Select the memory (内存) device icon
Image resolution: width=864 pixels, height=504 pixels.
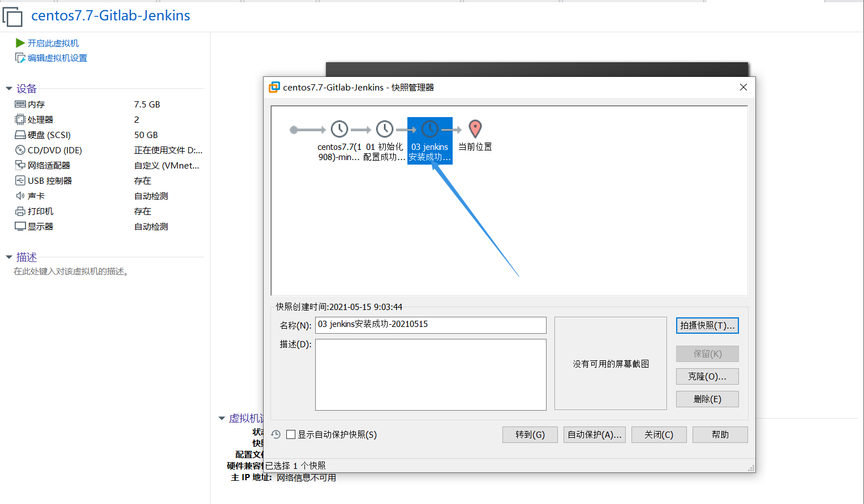coord(20,104)
